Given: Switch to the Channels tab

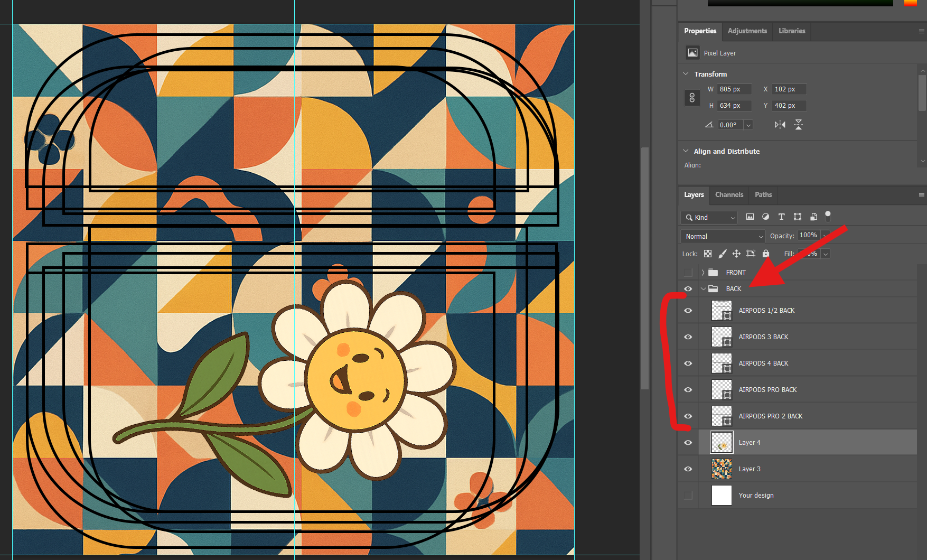Looking at the screenshot, I should [729, 195].
